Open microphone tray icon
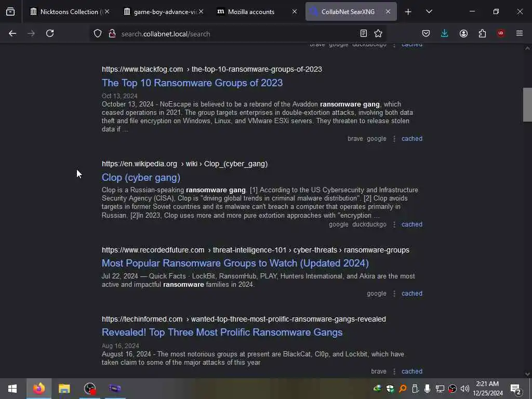The image size is (532, 399). click(x=427, y=389)
